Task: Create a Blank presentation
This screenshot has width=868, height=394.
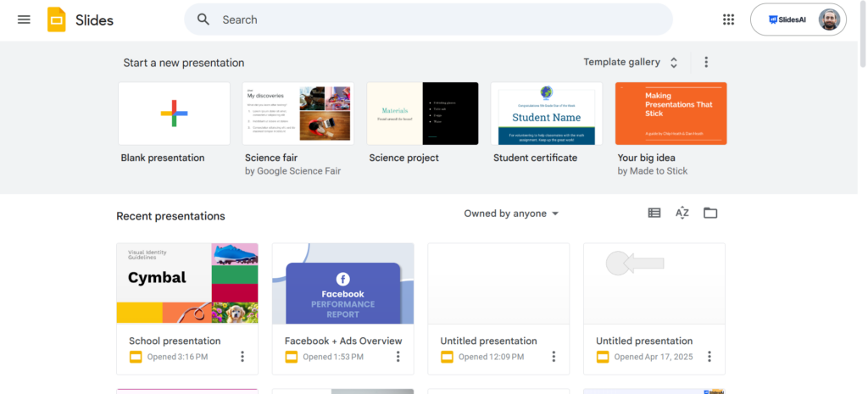Action: [174, 114]
